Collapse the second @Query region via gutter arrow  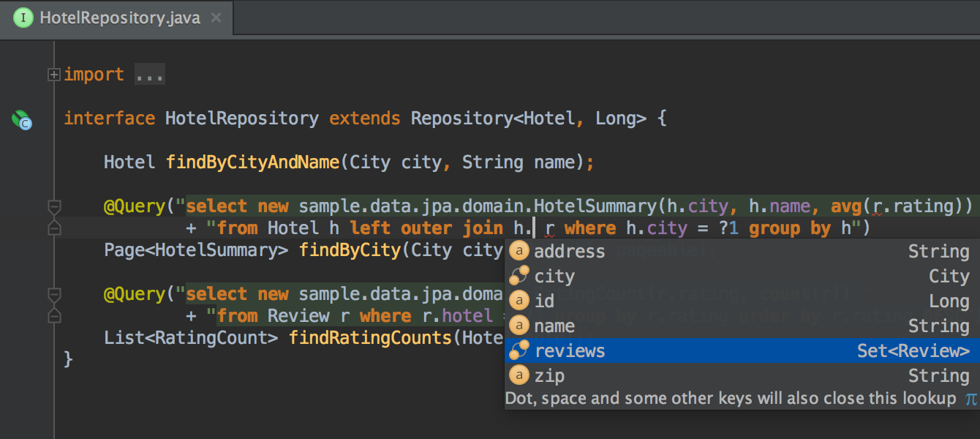pyautogui.click(x=53, y=294)
